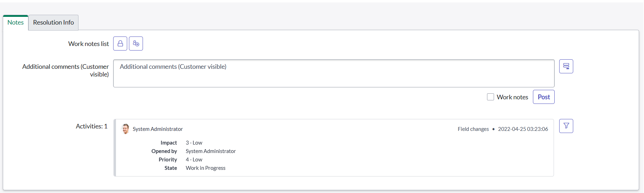
Task: Click the Additional comments field label
Action: tap(66, 70)
